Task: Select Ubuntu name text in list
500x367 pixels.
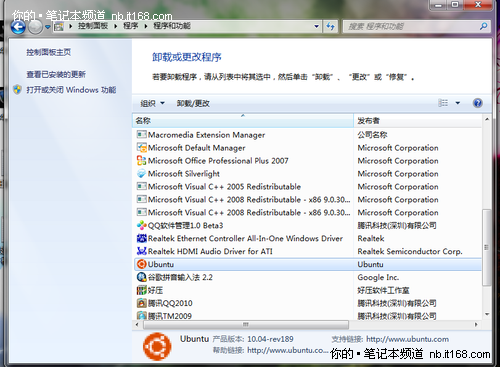Action: click(161, 264)
